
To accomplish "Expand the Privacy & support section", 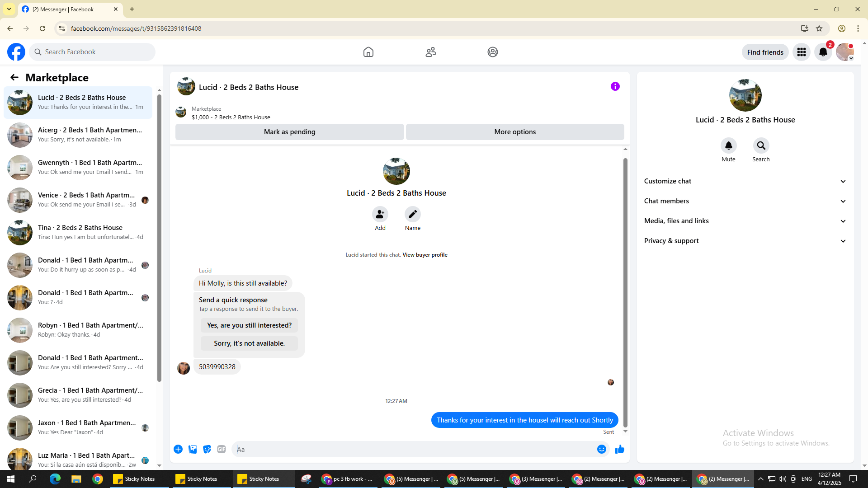I will pos(745,241).
